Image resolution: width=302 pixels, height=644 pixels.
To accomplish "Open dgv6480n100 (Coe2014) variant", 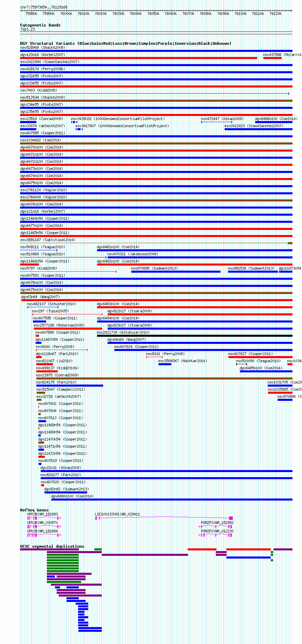I will [72, 496].
